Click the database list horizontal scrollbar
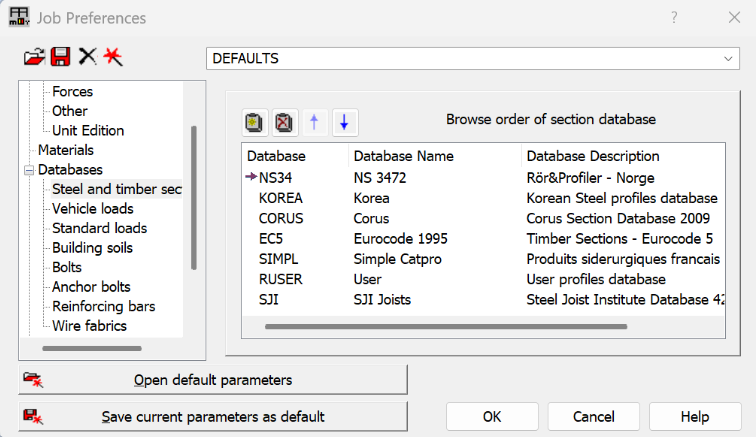Image resolution: width=756 pixels, height=437 pixels. (446, 327)
